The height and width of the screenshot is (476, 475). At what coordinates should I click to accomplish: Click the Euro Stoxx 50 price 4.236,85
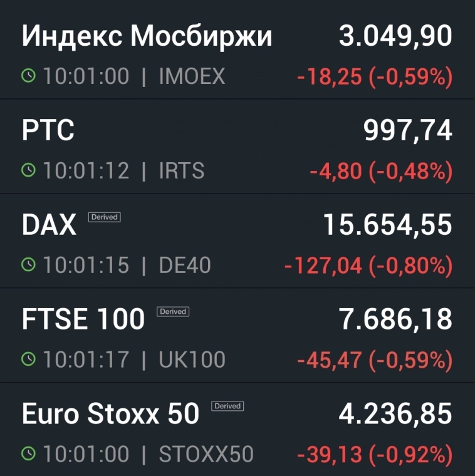395,414
